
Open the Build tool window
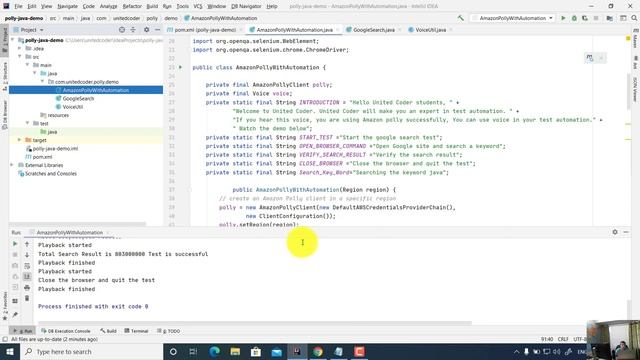tap(108, 331)
